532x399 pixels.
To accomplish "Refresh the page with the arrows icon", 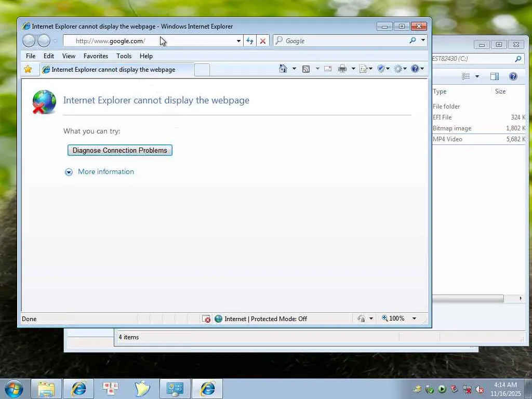I will coord(250,41).
